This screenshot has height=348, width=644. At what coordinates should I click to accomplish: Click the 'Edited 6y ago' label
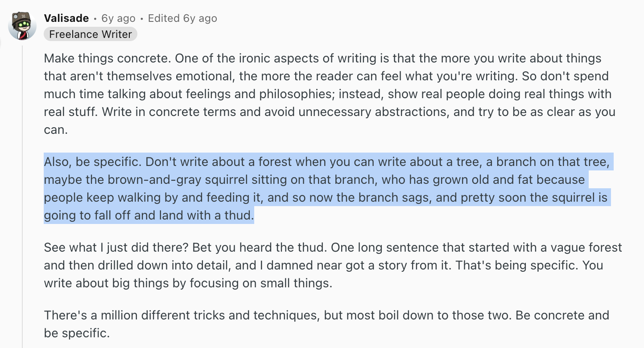coord(182,18)
